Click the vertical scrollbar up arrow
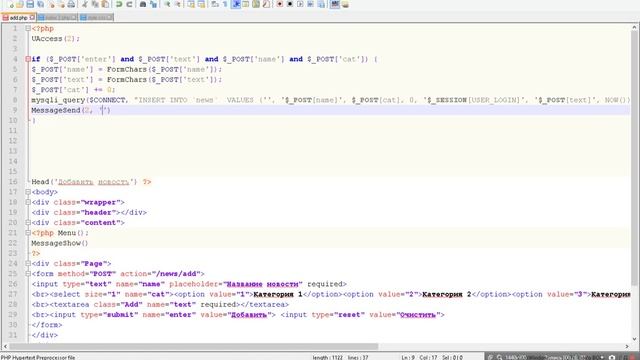 click(x=634, y=27)
